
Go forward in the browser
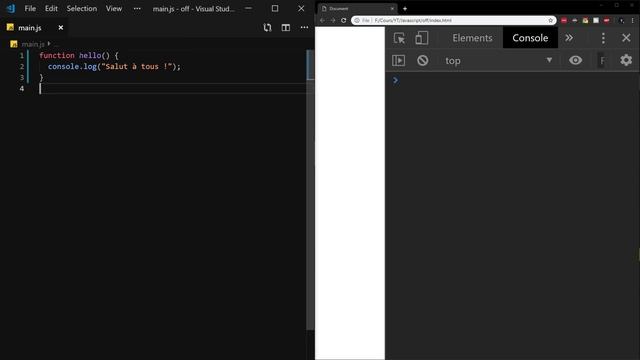point(333,20)
